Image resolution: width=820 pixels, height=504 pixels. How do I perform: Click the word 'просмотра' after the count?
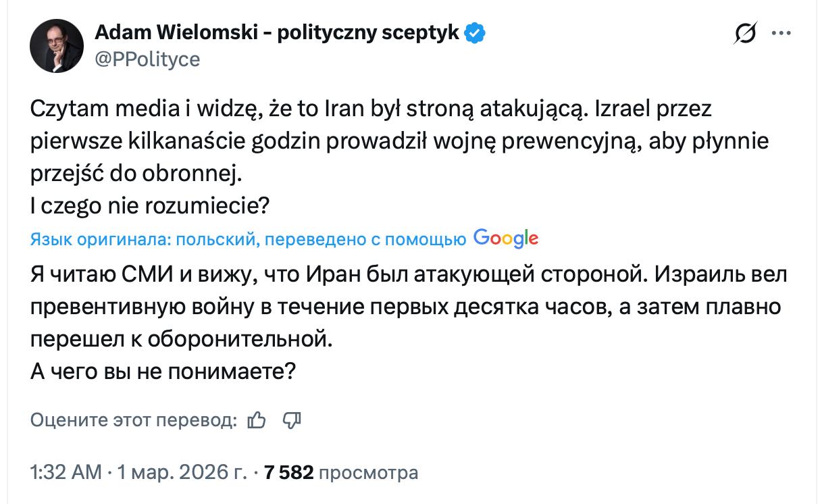[x=368, y=472]
